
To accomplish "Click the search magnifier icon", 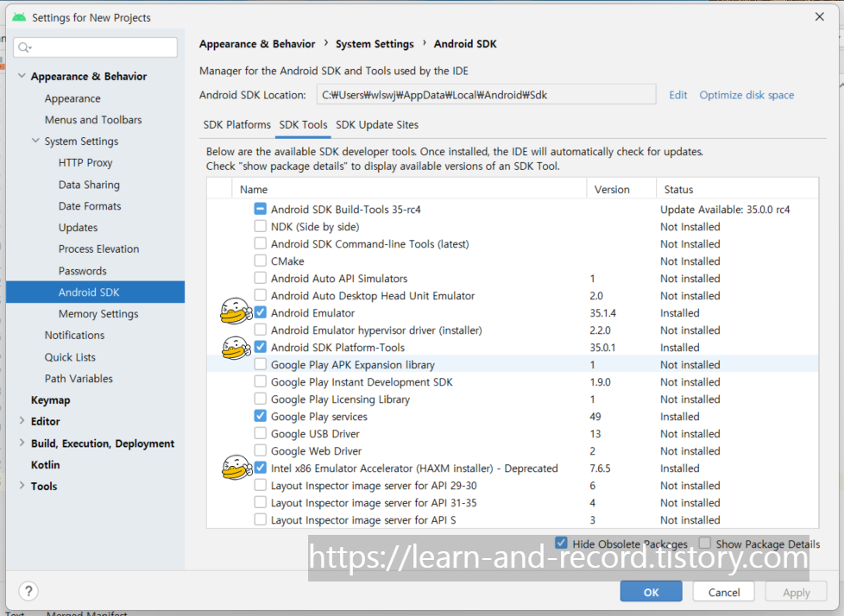I will [x=24, y=47].
